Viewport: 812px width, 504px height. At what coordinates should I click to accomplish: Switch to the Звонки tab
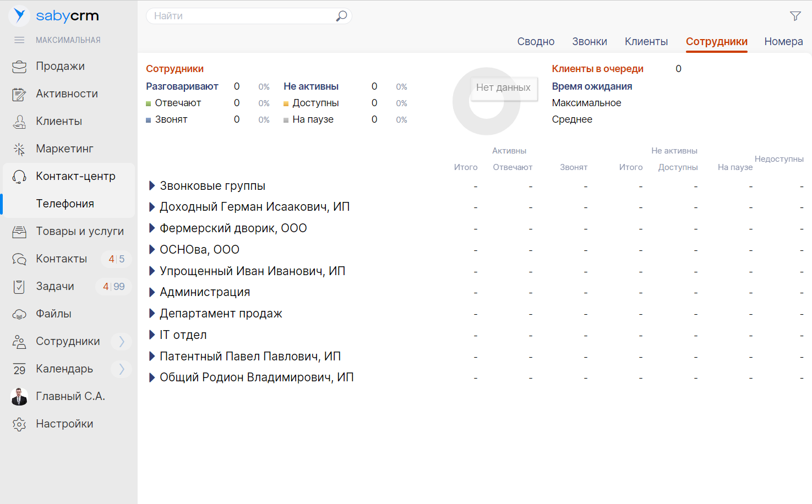coord(590,41)
